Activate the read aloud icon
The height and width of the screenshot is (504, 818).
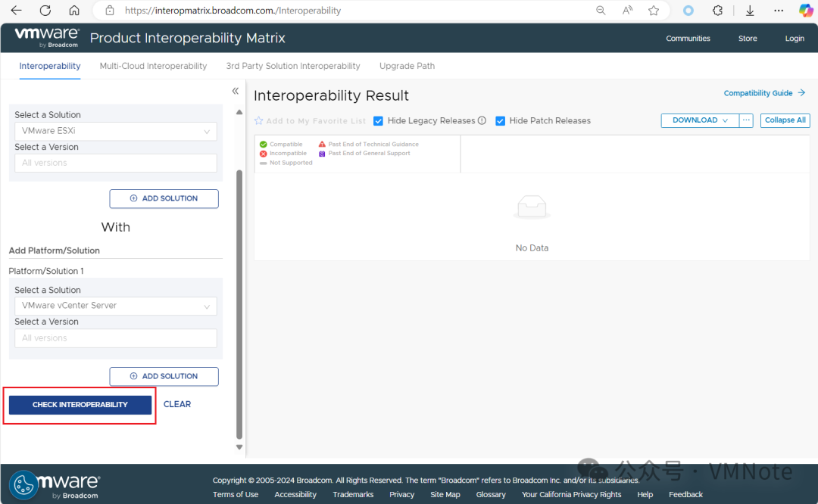pos(628,11)
